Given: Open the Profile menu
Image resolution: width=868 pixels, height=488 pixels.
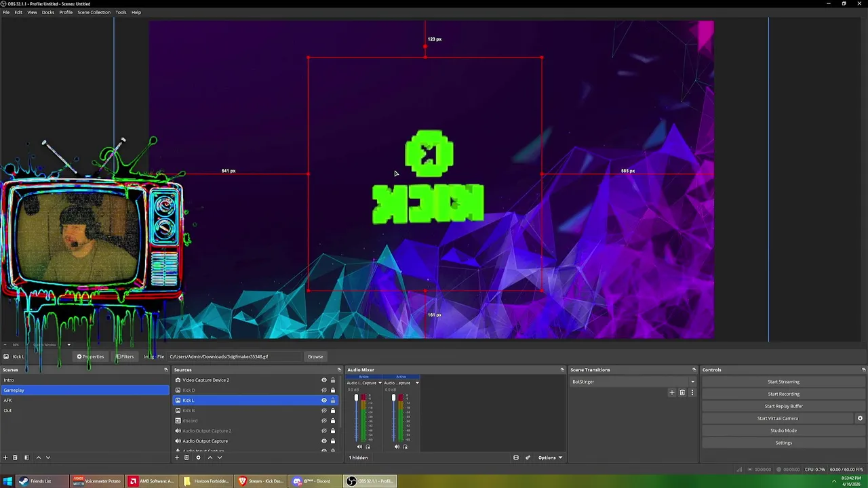Looking at the screenshot, I should coord(66,12).
